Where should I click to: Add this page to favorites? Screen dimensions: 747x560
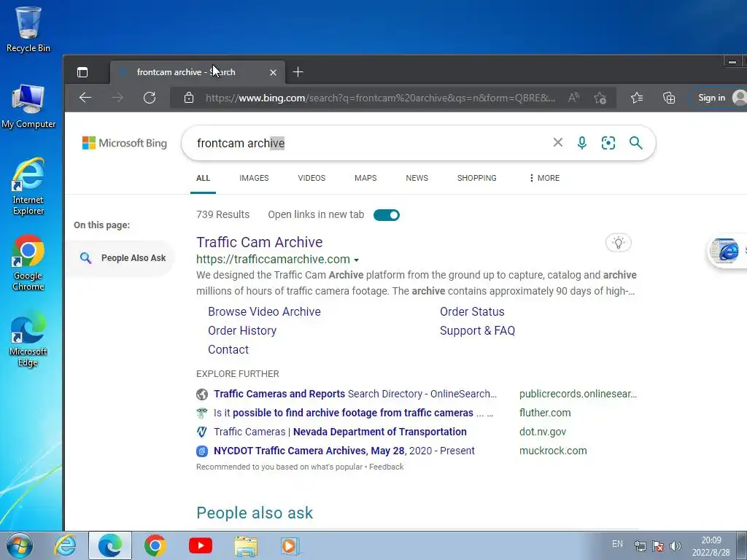(x=600, y=98)
